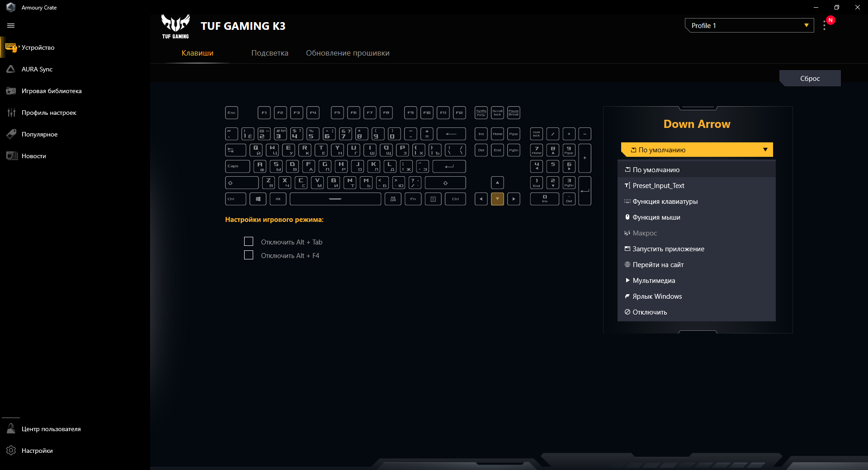Viewport: 868px width, 470px height.
Task: Switch to the Клавиши tab
Action: (198, 53)
